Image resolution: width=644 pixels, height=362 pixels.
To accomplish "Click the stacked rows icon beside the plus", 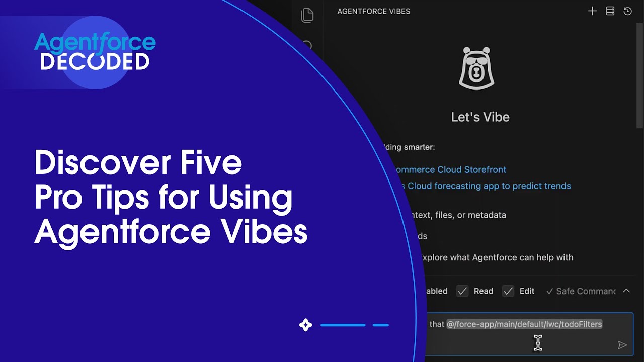I will coord(610,11).
